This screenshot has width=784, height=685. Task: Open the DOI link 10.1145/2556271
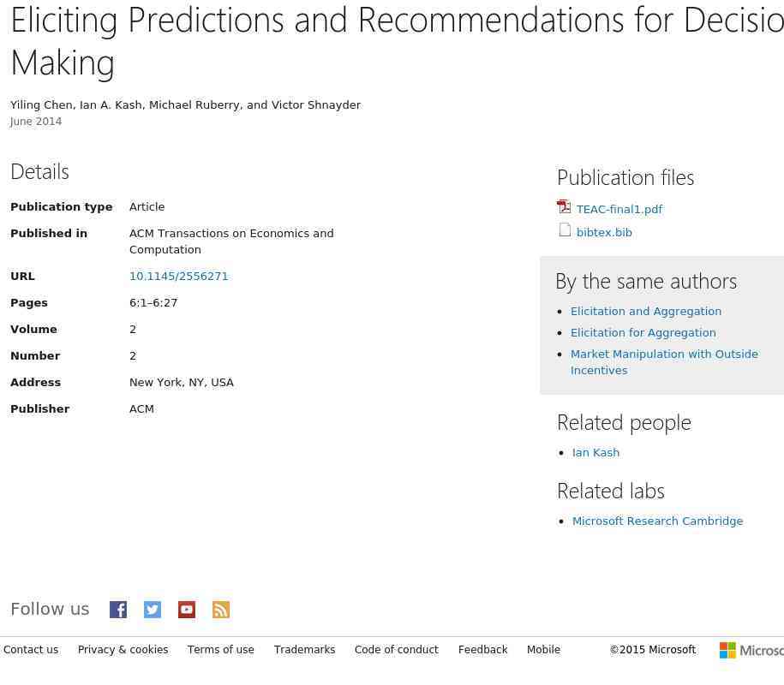pos(178,277)
